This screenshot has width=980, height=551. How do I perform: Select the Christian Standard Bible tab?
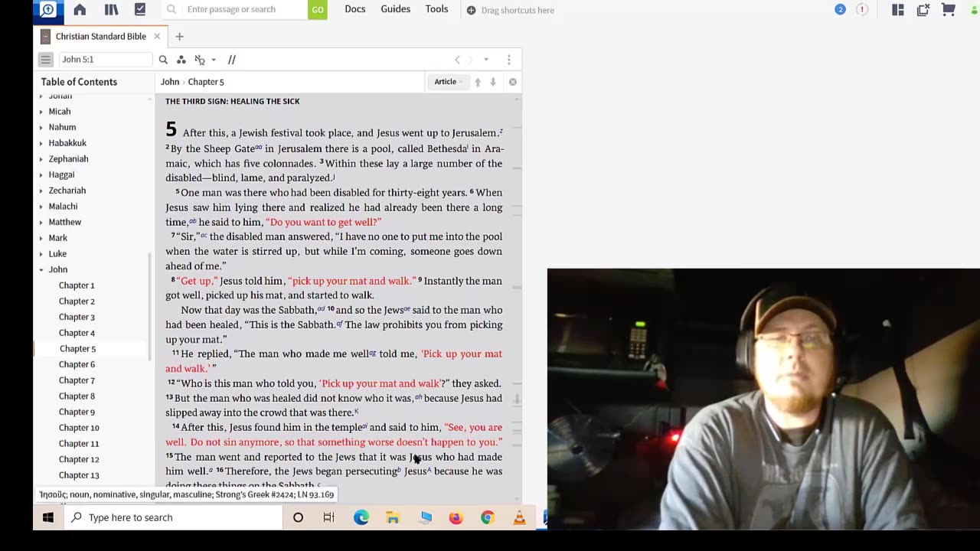point(100,36)
